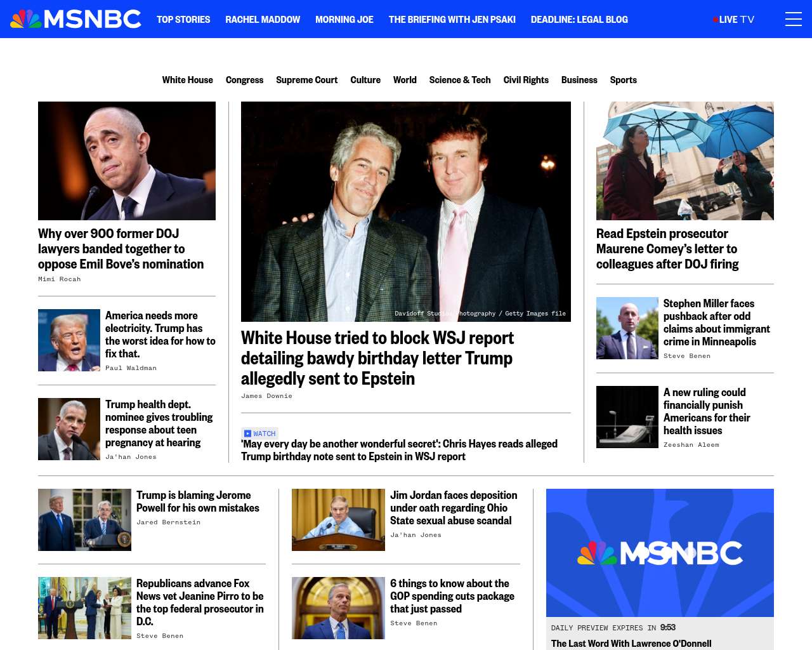Watch Live TV in the header
812x650 pixels.
coord(734,20)
